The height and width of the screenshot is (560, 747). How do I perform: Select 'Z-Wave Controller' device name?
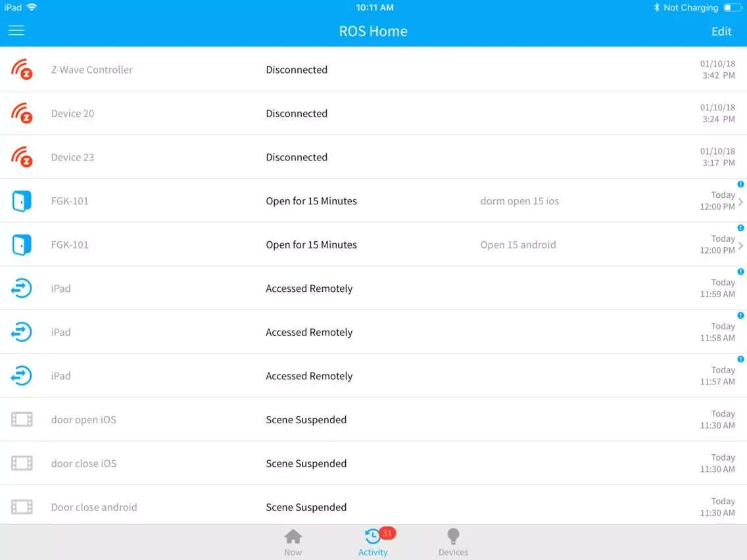tap(92, 70)
